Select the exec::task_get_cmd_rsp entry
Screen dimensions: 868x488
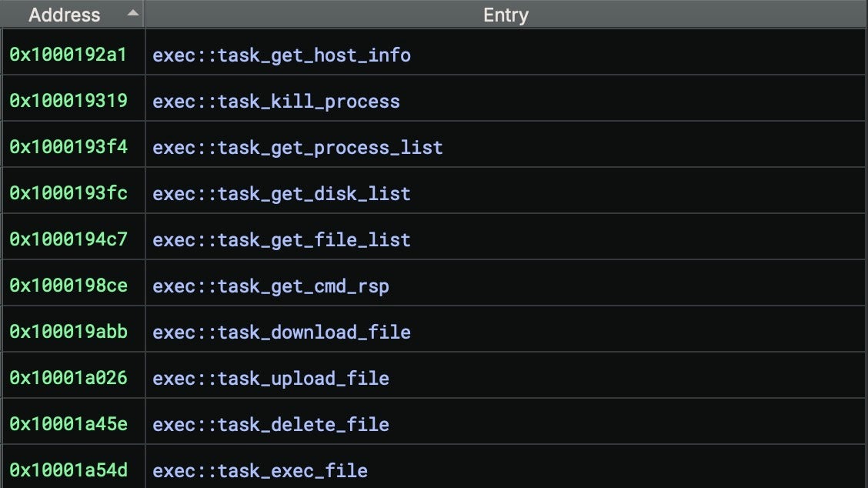[271, 286]
